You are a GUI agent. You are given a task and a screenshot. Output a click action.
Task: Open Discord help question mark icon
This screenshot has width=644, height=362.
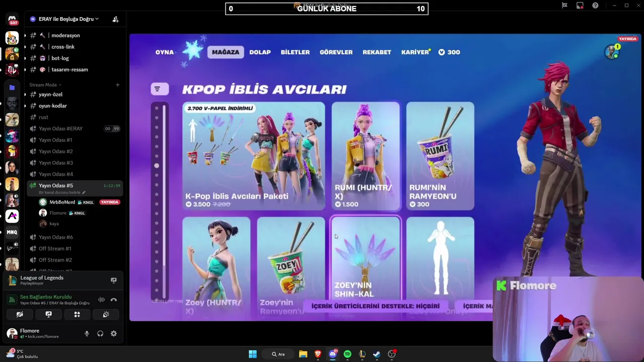(x=595, y=6)
